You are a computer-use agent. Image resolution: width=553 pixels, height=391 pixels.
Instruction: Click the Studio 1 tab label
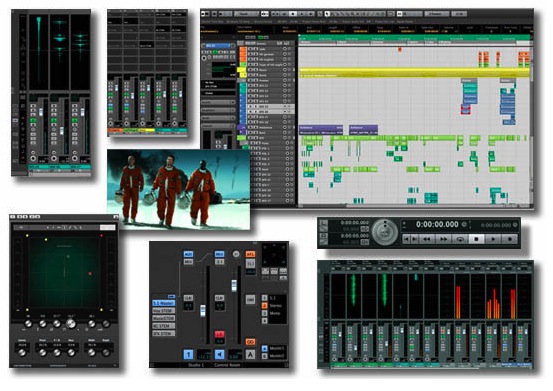[x=196, y=365]
